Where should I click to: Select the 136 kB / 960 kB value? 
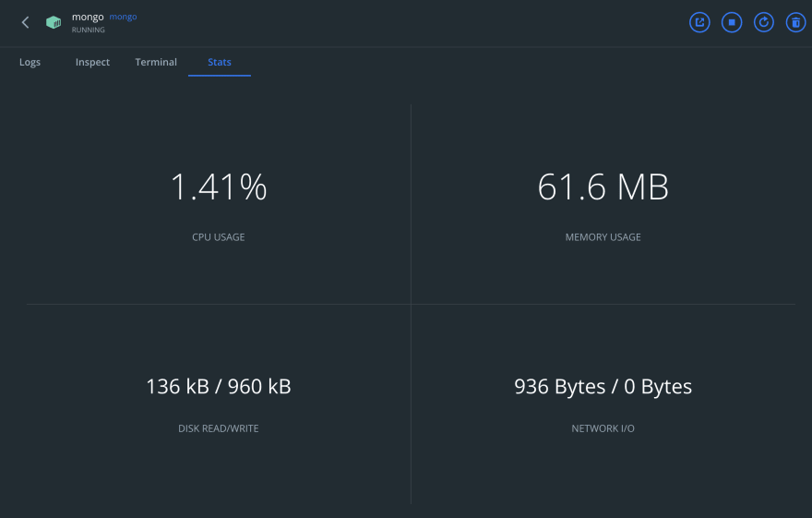point(219,387)
